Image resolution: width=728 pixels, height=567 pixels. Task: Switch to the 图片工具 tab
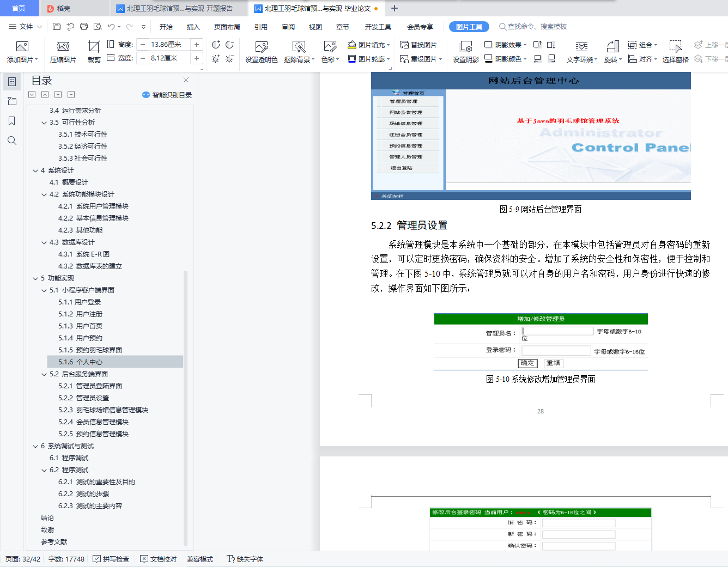[469, 27]
